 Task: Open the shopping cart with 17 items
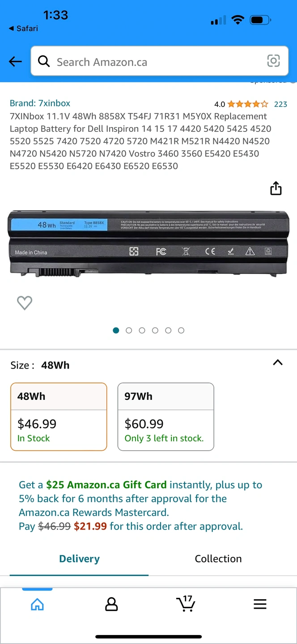[x=186, y=603]
